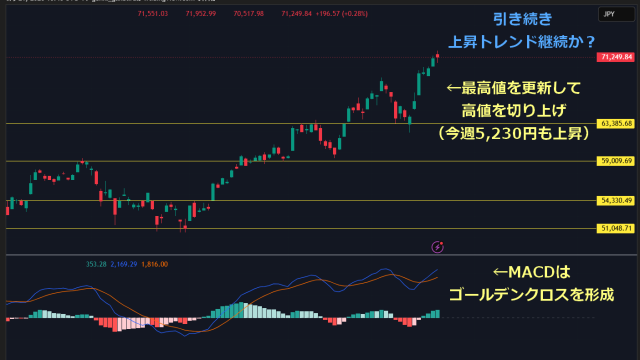Click the purple lightning event icon
Viewport: 640px width, 360px height.
438,247
